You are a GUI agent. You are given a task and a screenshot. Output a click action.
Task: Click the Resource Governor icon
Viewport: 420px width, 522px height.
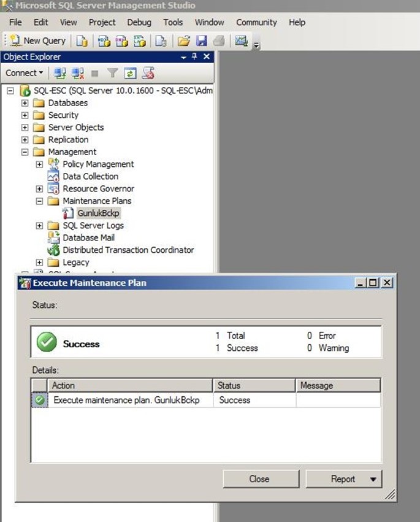point(53,188)
